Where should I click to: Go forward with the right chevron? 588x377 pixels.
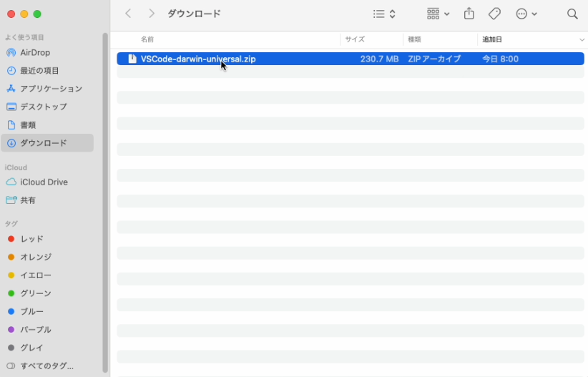coord(152,14)
